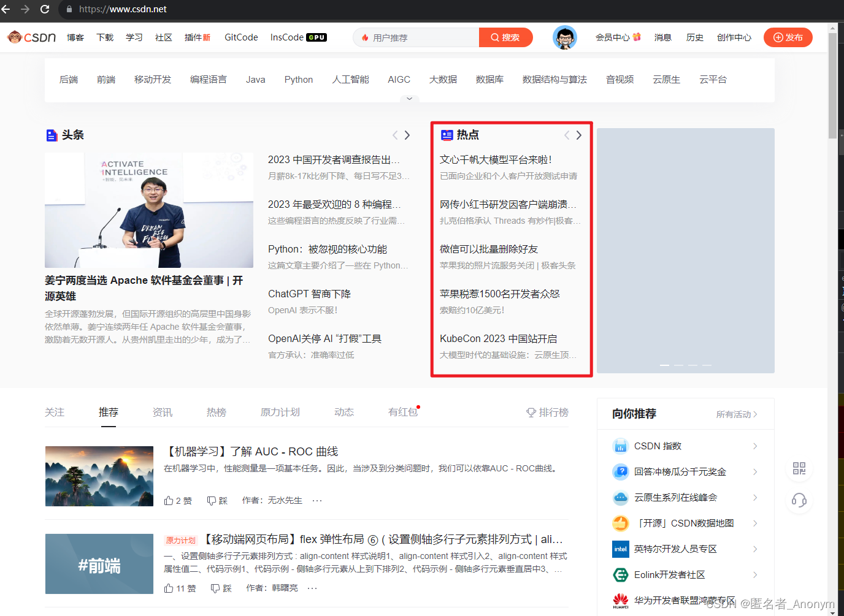Open 创作中心 link
Image resolution: width=844 pixels, height=616 pixels.
pyautogui.click(x=734, y=37)
